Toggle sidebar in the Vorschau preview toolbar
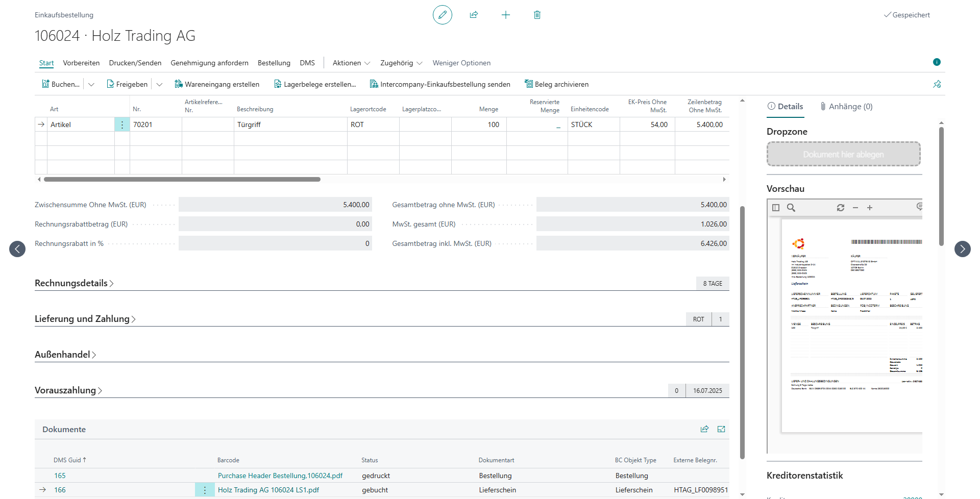980x499 pixels. (776, 208)
